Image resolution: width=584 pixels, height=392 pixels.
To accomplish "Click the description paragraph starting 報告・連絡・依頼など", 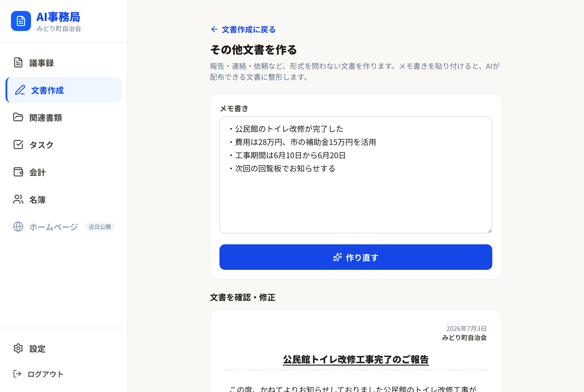I will (x=355, y=72).
